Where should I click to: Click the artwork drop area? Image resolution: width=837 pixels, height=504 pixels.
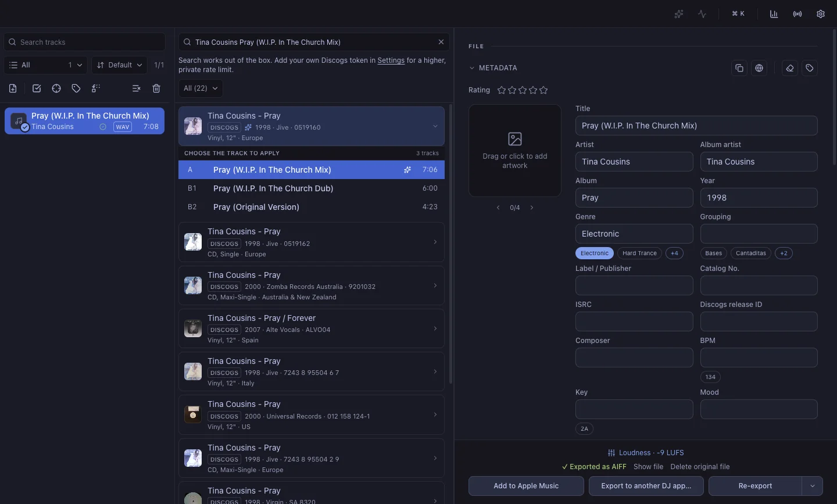(515, 151)
